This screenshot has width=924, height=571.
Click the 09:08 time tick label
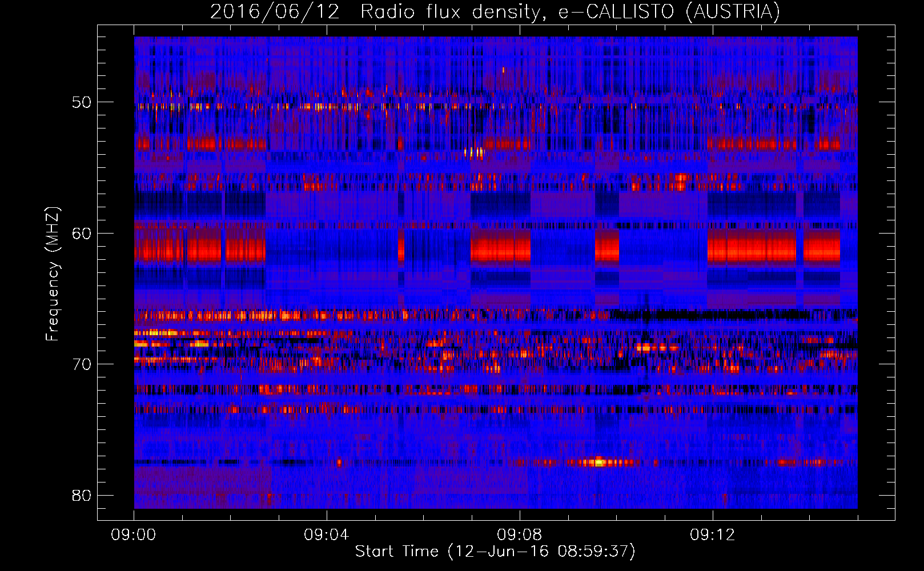(x=520, y=535)
